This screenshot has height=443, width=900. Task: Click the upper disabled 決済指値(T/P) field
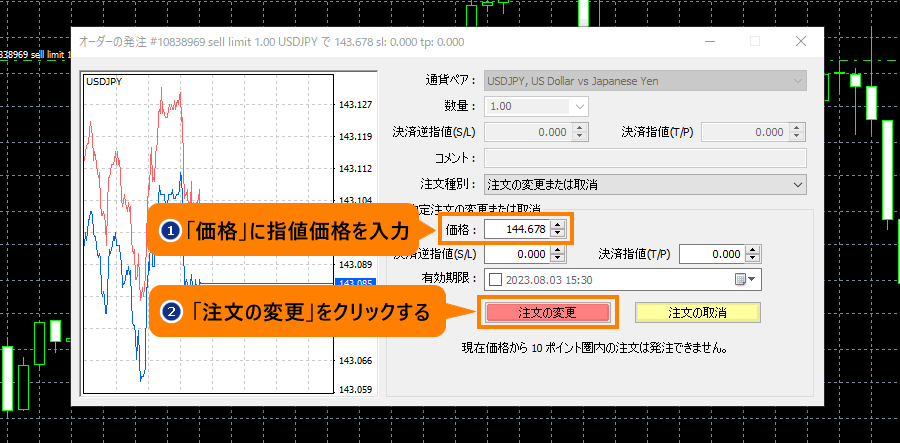(744, 132)
